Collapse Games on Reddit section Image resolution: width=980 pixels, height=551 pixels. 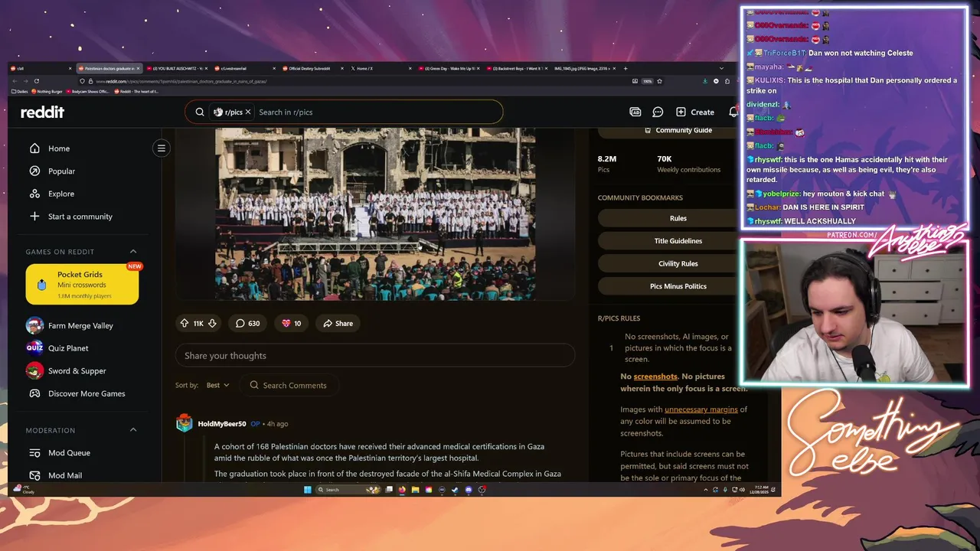tap(132, 251)
